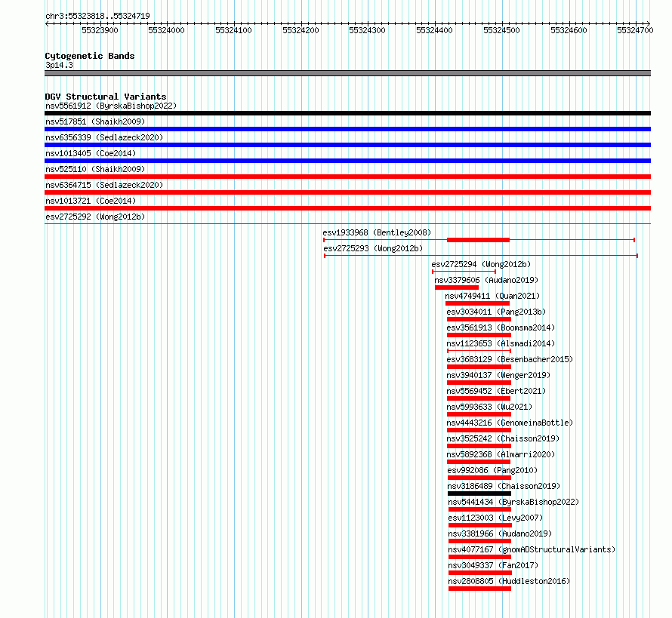Select nsv5569452 (Ebert2021) label
Viewport: 672px width, 618px height.
point(496,391)
